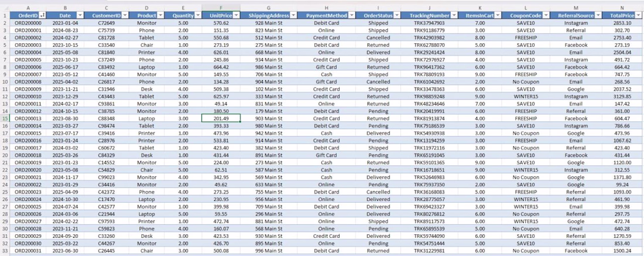The height and width of the screenshot is (256, 644).
Task: Expand the ItemsInCart filter dropdown
Action: 497,16
